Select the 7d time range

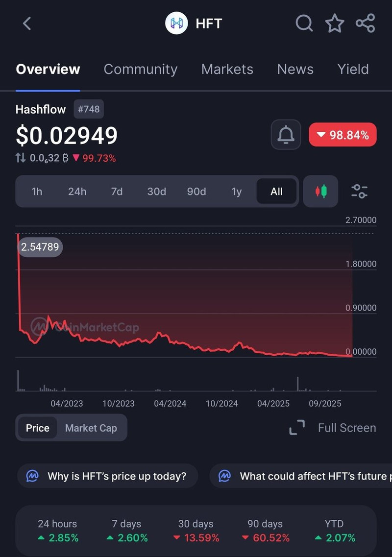point(117,192)
